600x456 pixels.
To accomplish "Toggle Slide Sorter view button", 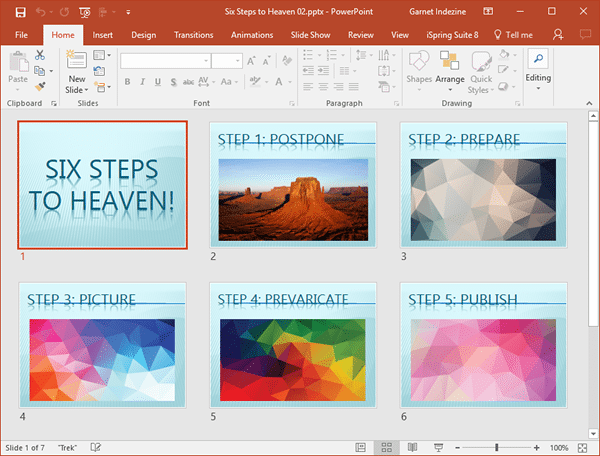I will (x=385, y=446).
